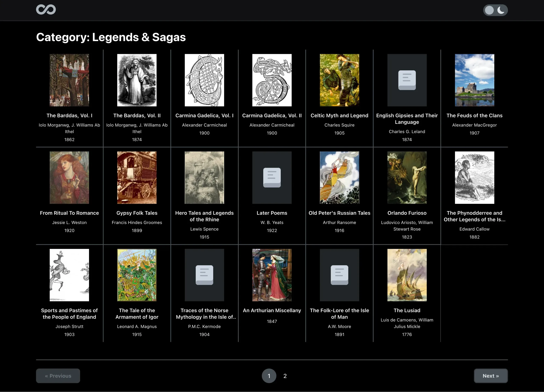The width and height of the screenshot is (544, 392).
Task: Click author text Edward Callow
Action: pyautogui.click(x=475, y=229)
